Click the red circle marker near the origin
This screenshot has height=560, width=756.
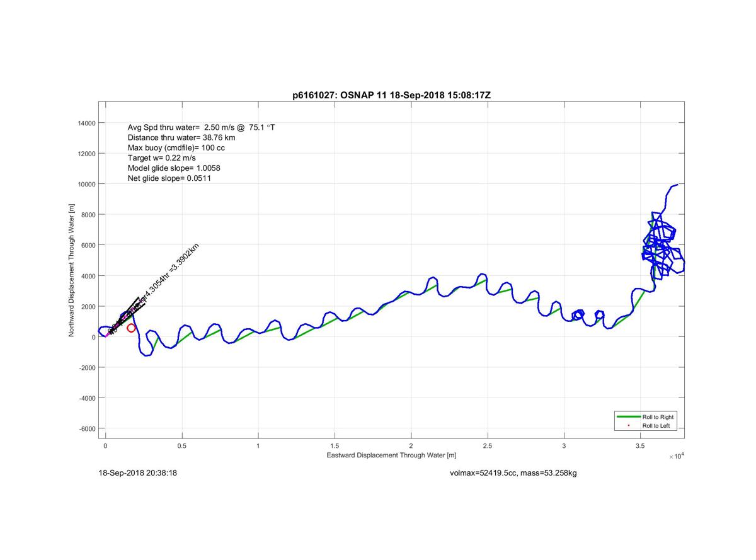131,328
